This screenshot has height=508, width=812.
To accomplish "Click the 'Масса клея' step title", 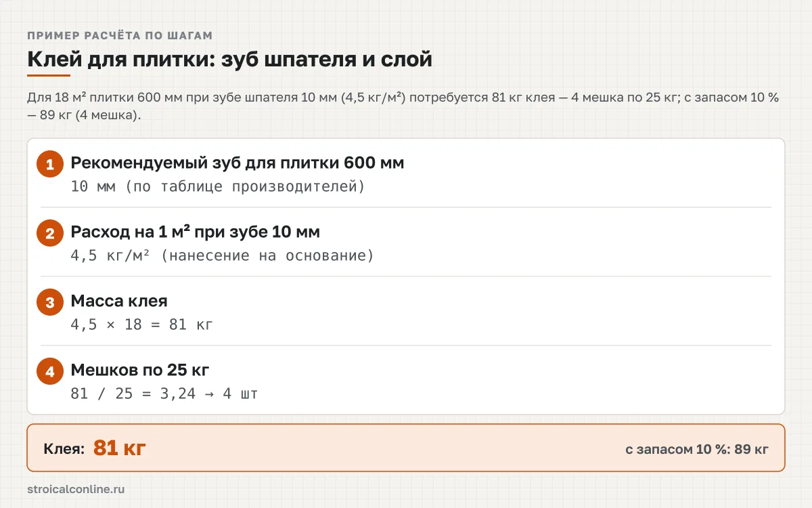I will (x=119, y=301).
